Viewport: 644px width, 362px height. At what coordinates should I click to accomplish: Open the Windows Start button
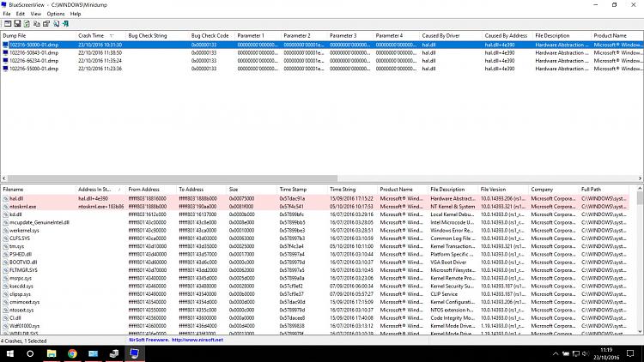(x=9, y=353)
